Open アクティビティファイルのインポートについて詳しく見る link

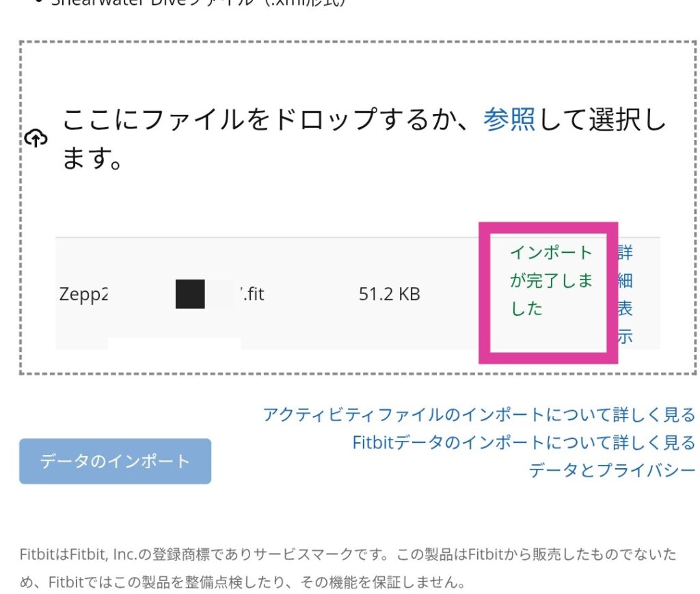479,415
